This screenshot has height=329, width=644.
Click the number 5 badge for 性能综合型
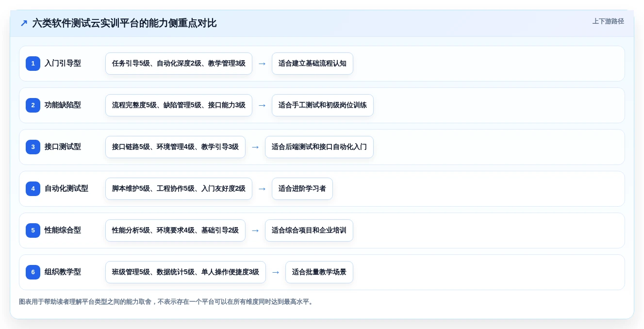[33, 230]
